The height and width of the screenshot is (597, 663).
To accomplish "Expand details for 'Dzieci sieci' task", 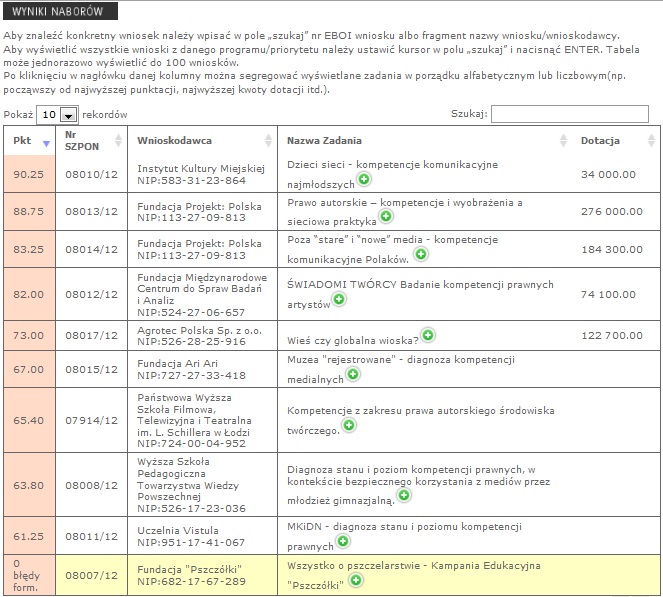I will (x=364, y=179).
